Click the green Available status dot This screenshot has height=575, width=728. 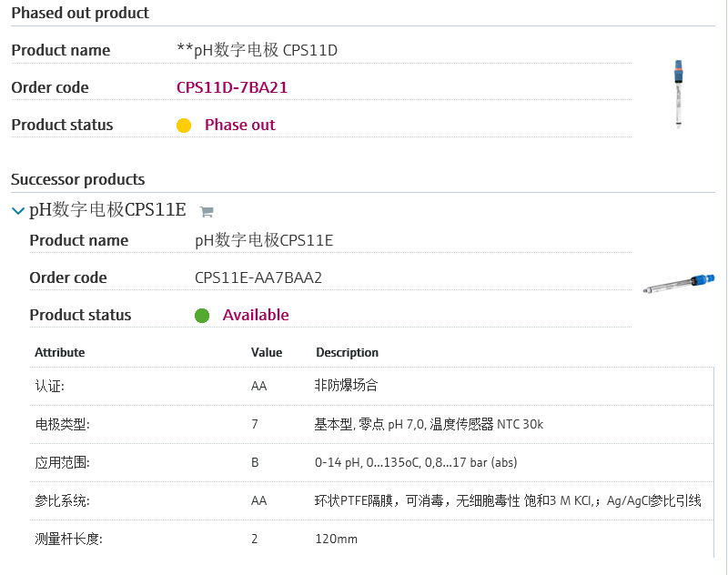point(202,316)
